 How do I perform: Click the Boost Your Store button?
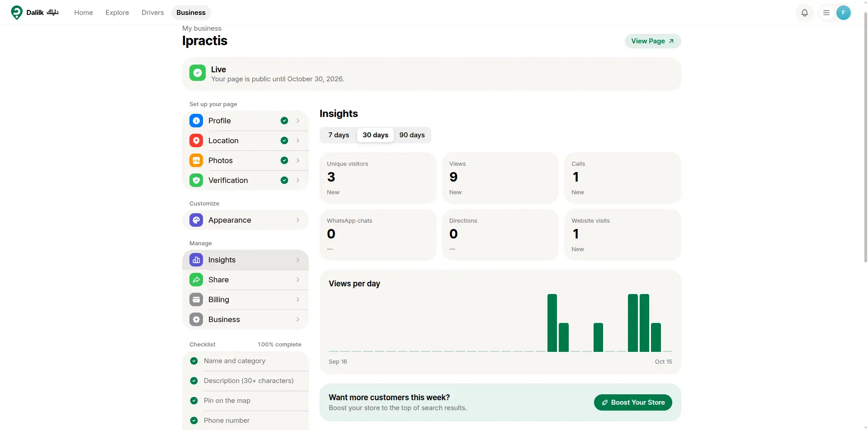point(633,402)
